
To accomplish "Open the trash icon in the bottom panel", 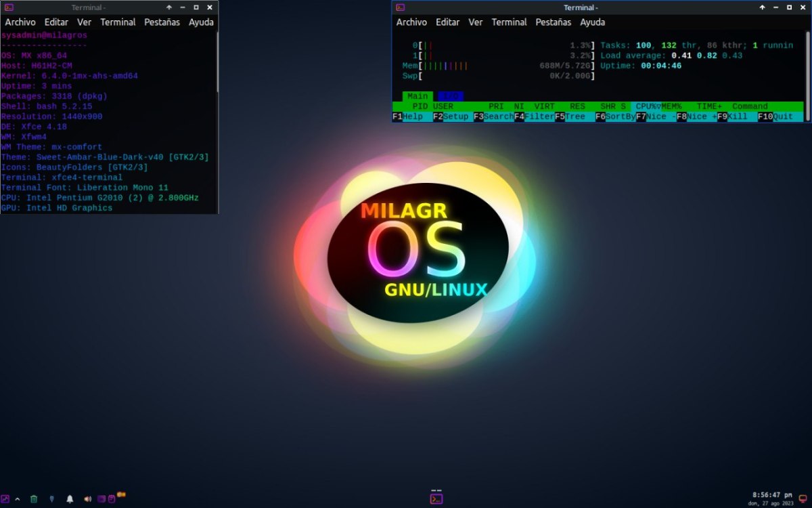I will pos(34,499).
